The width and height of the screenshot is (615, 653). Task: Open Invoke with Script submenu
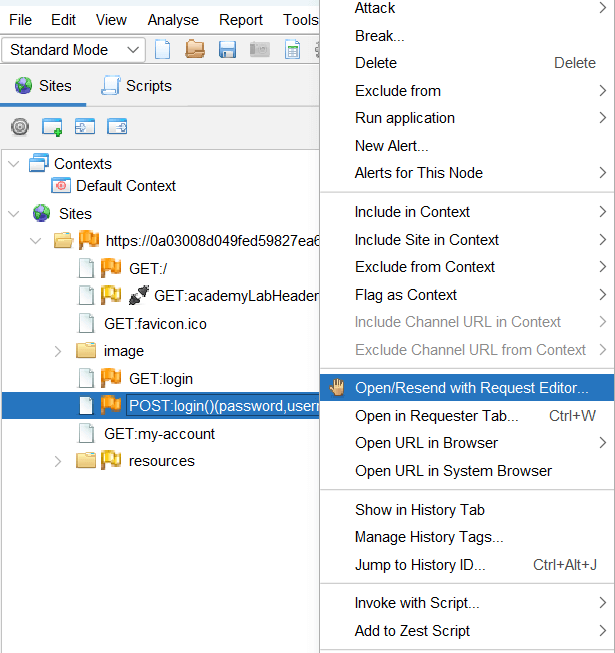coord(467,603)
